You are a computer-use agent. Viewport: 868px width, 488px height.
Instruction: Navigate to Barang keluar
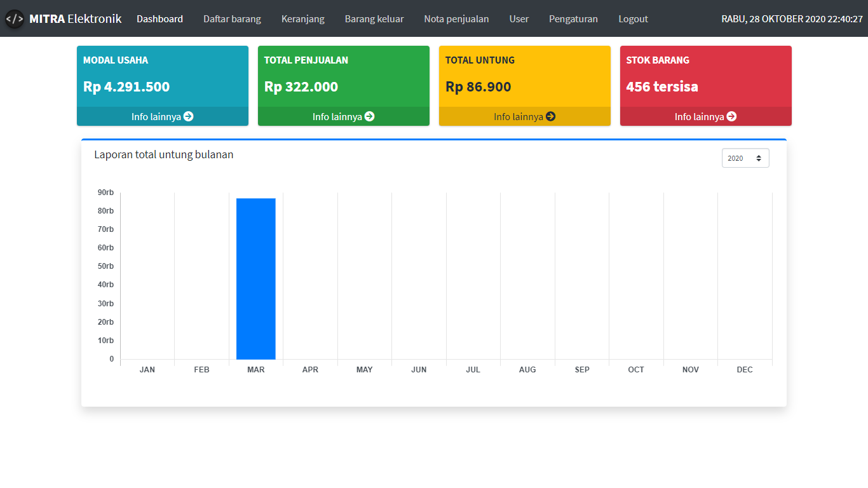pos(374,19)
